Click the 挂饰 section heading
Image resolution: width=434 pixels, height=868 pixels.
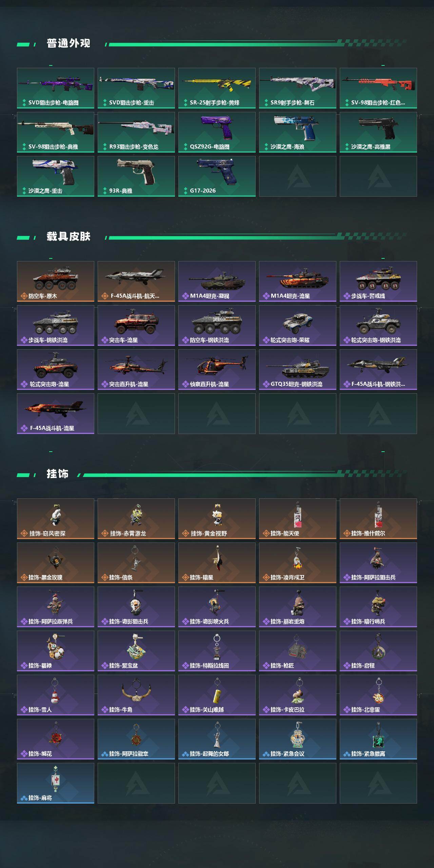(x=58, y=474)
